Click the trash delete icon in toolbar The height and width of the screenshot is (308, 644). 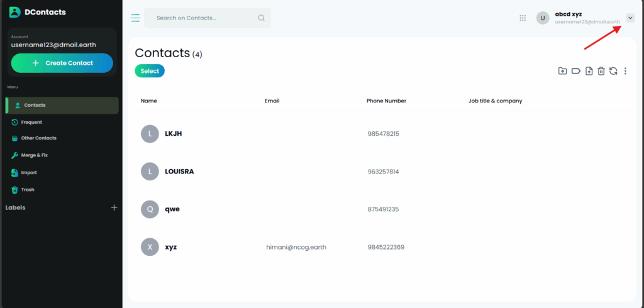pos(601,72)
